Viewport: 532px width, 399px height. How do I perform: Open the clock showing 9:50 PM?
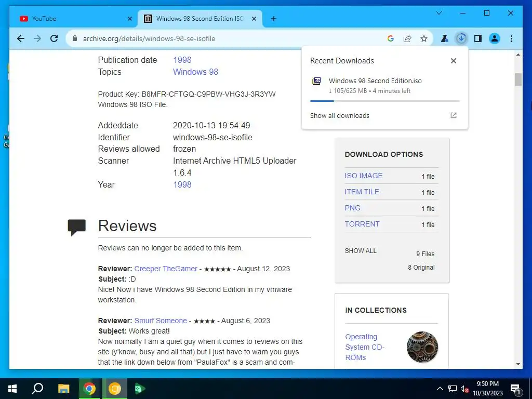click(487, 389)
